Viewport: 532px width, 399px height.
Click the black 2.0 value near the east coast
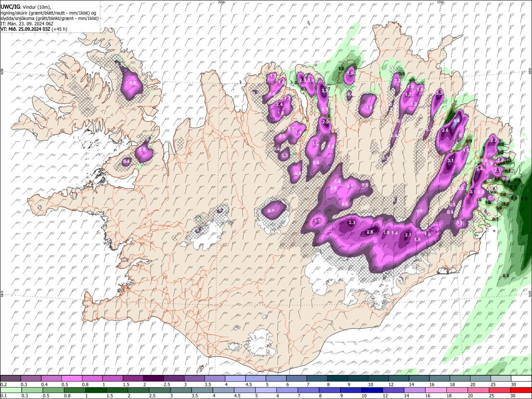coord(513,187)
